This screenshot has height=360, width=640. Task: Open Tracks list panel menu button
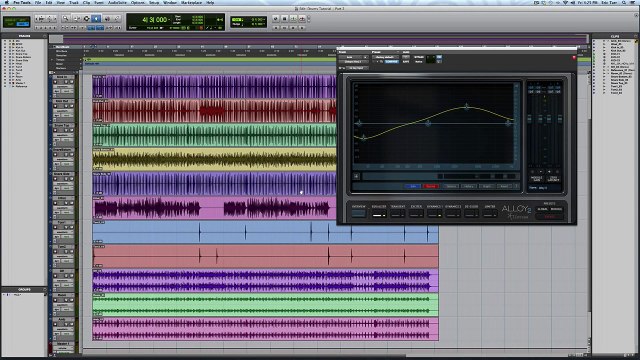(x=44, y=36)
